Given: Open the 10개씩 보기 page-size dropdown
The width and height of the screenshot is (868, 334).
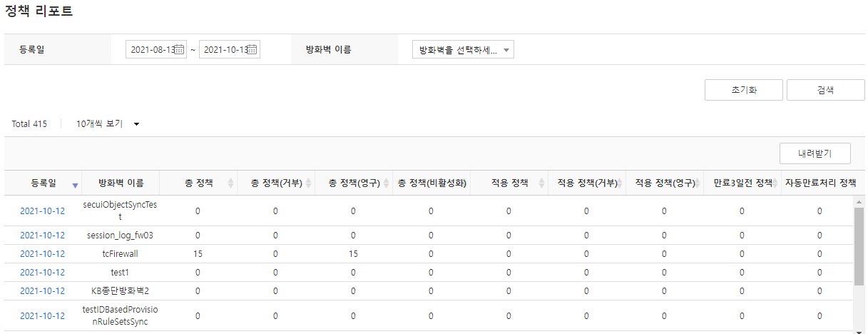Looking at the screenshot, I should [108, 124].
